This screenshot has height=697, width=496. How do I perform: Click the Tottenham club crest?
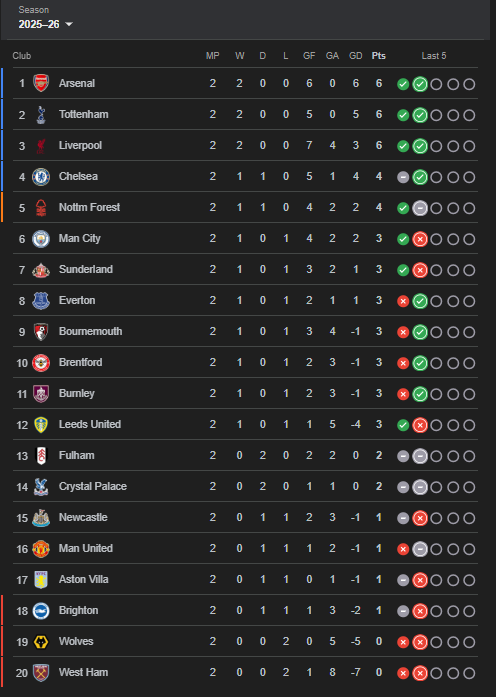tap(41, 114)
